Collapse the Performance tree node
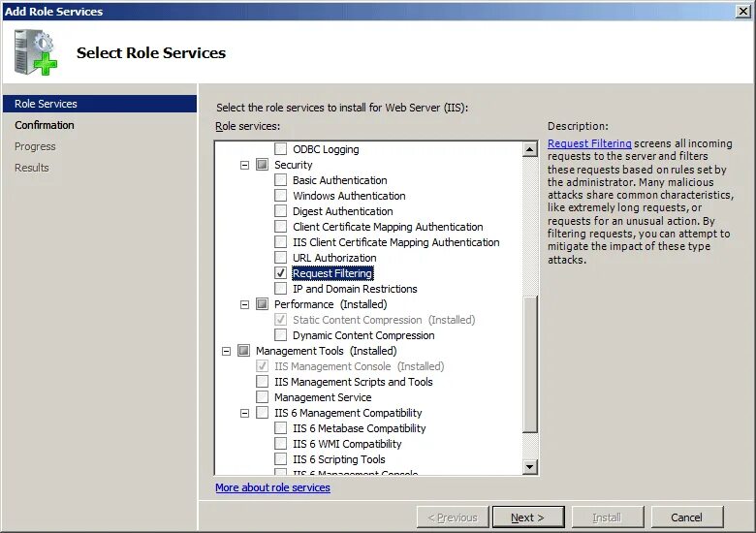756x533 pixels. tap(245, 304)
